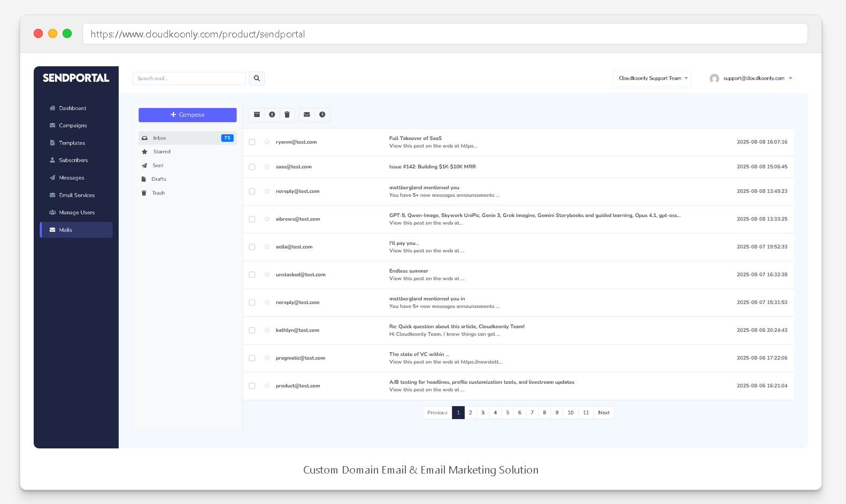The width and height of the screenshot is (846, 504).
Task: Star the pragmatic@test.com email
Action: [x=267, y=358]
